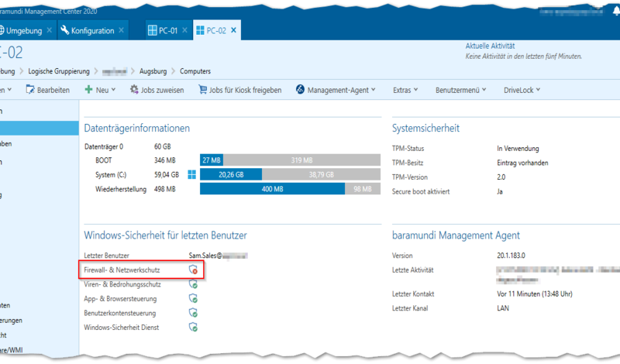Click the Aktuelle Aktivität link
This screenshot has width=620, height=364.
click(490, 46)
